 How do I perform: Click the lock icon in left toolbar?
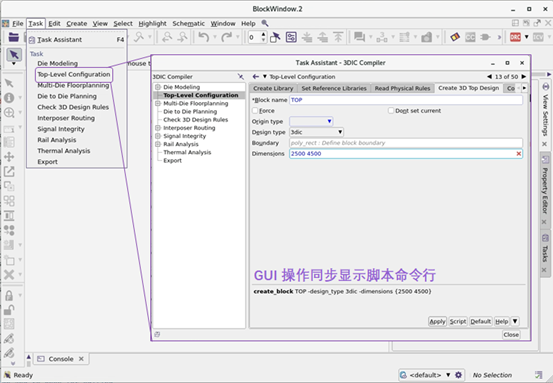(9, 295)
